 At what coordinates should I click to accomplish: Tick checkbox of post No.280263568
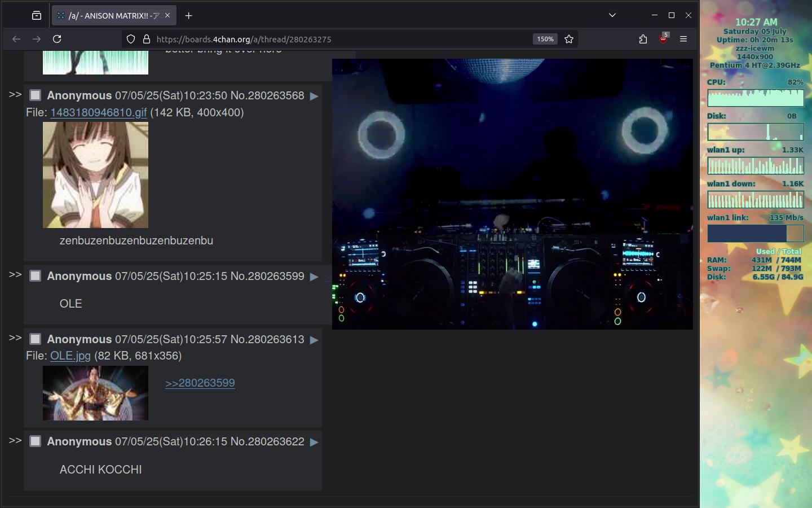pos(35,95)
